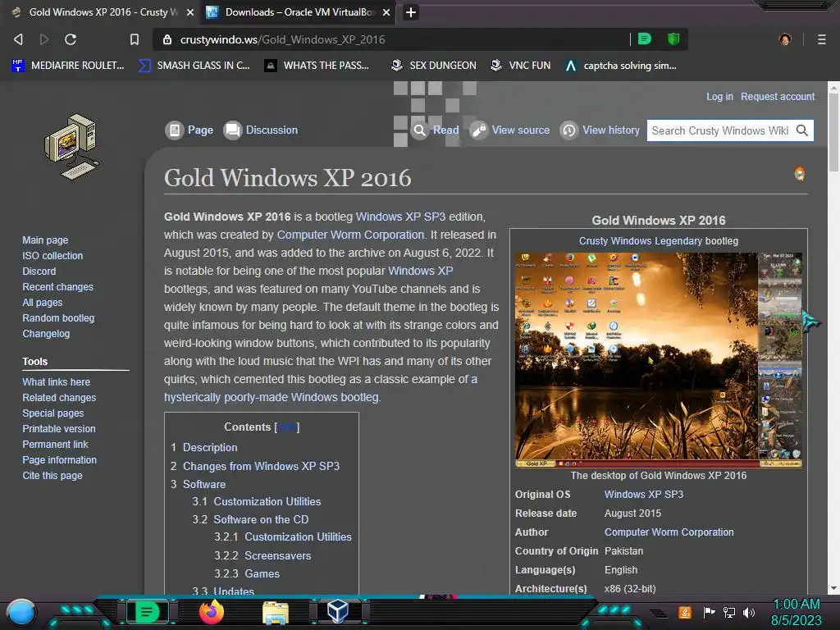The image size is (840, 630).
Task: Open Firefox from the taskbar
Action: [211, 612]
